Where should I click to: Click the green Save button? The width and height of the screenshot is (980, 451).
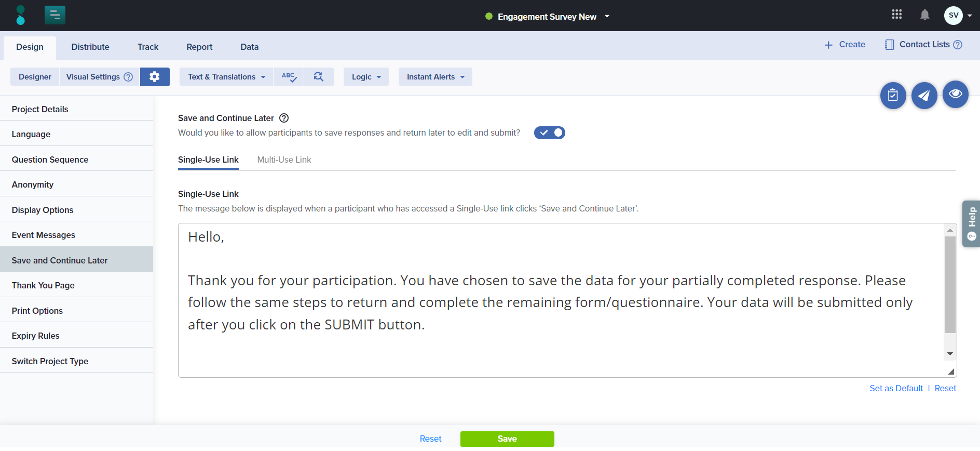coord(507,439)
